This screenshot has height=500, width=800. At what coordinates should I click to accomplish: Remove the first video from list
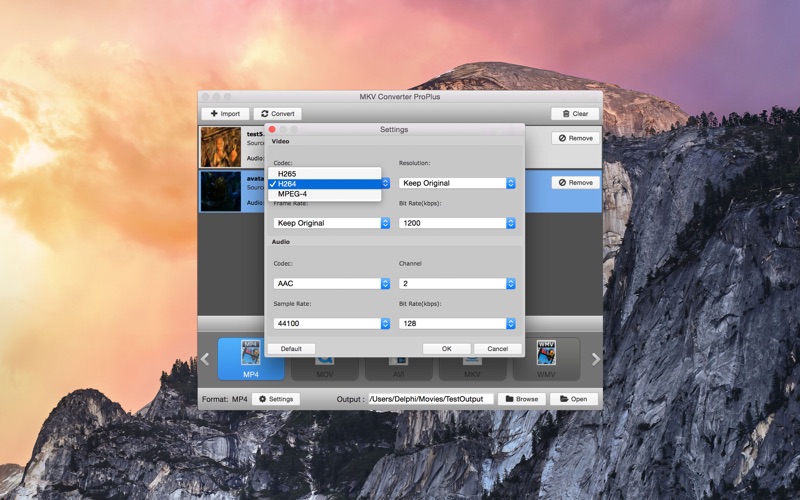click(576, 138)
